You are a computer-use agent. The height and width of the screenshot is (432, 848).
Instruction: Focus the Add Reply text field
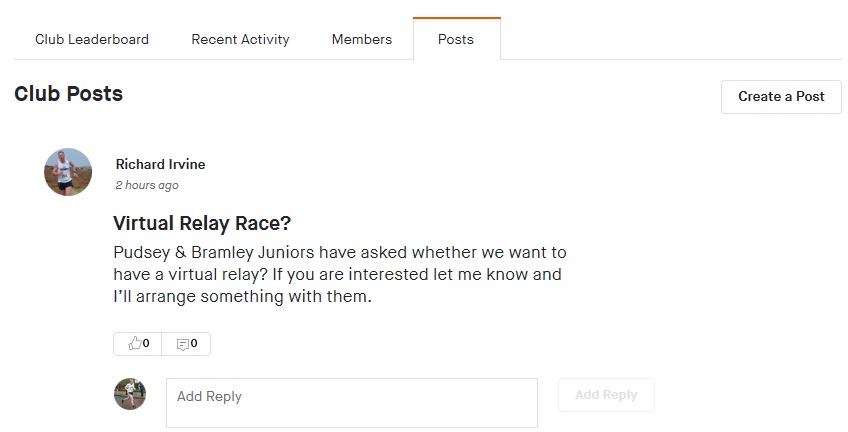351,402
